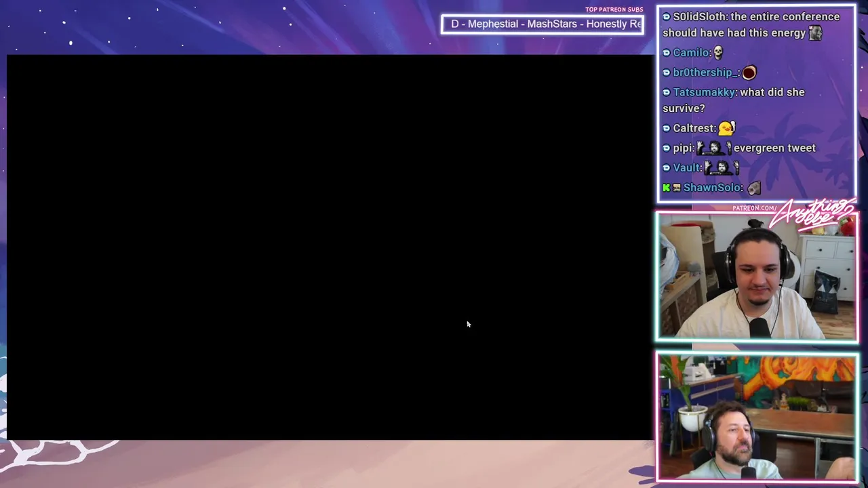Open Vault's username in chat
This screenshot has width=868, height=488.
(687, 167)
